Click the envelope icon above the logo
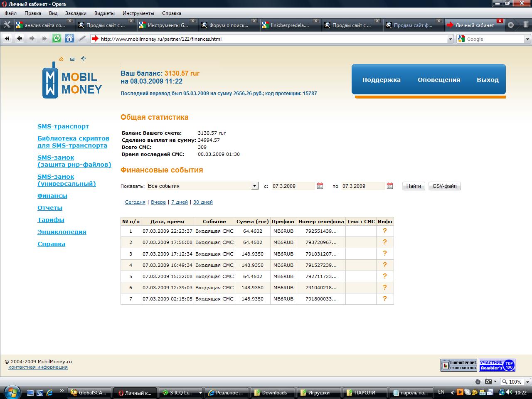This screenshot has height=399, width=532. click(x=72, y=59)
